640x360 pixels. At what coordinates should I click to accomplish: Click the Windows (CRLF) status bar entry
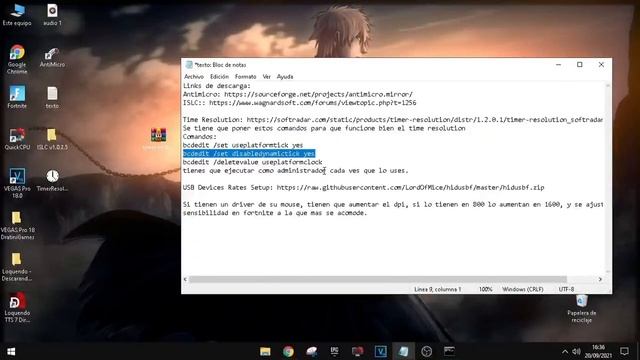[x=523, y=289]
